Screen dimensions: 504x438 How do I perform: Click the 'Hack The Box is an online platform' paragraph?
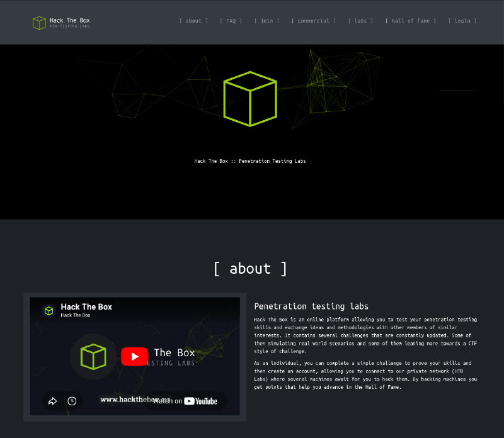(365, 335)
